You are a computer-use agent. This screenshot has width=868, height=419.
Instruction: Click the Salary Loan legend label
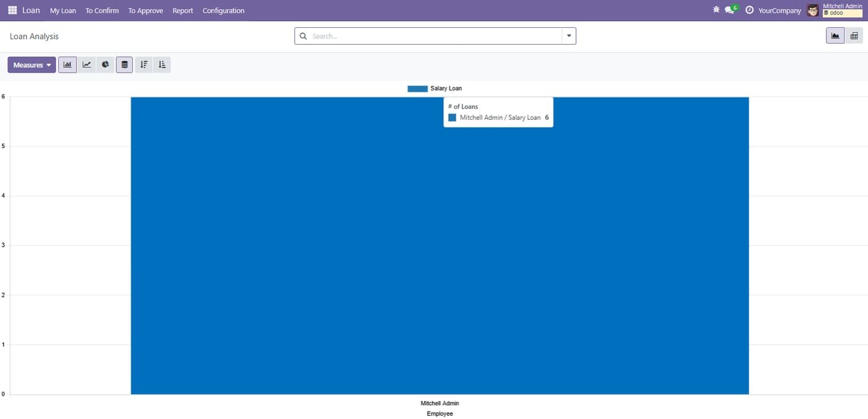[446, 89]
